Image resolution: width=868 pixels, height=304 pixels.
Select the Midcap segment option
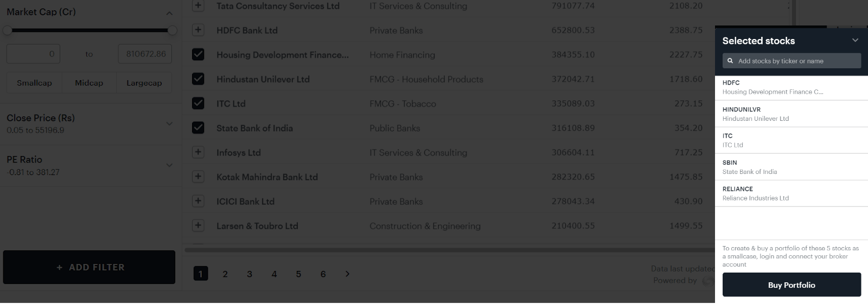[89, 83]
